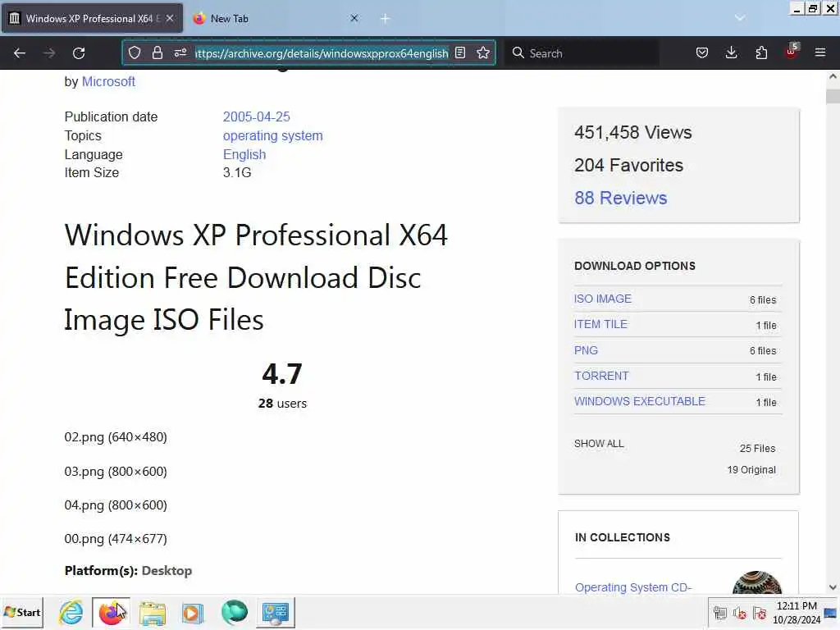The width and height of the screenshot is (840, 630).
Task: Launch Windows Media Player from taskbar
Action: tap(193, 613)
